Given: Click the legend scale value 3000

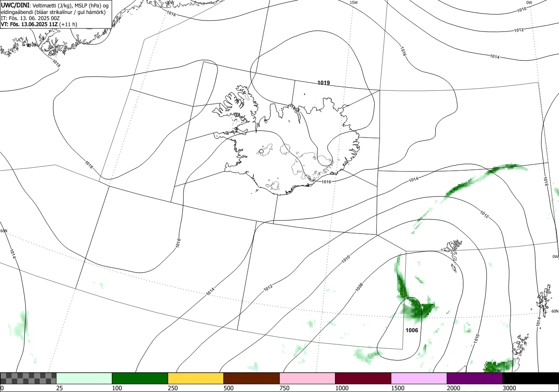Looking at the screenshot, I should [509, 388].
